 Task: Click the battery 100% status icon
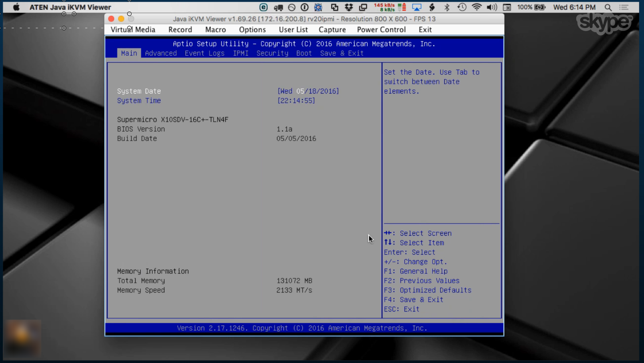click(531, 7)
